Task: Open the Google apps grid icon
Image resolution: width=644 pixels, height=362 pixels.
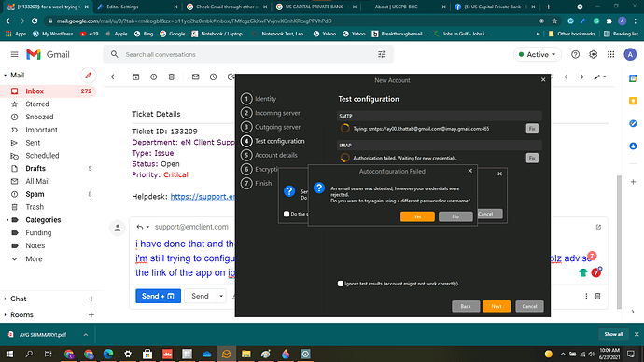Action: point(611,55)
